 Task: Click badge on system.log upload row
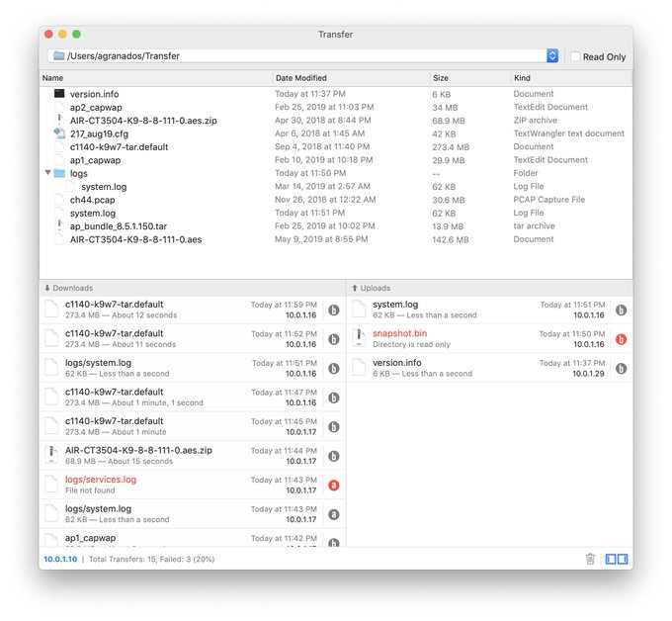(x=621, y=310)
